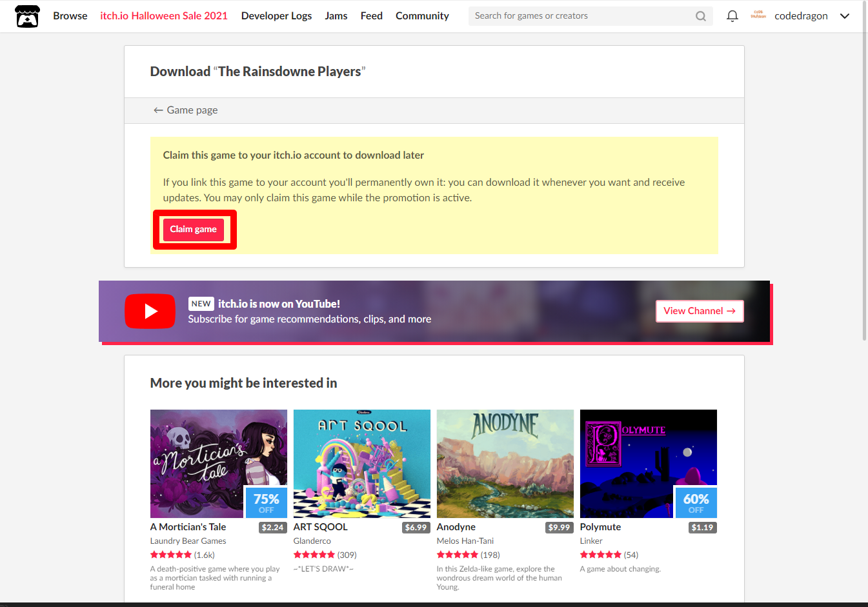
Task: Click 'itch.io is now on YouTube!' text
Action: click(x=279, y=304)
